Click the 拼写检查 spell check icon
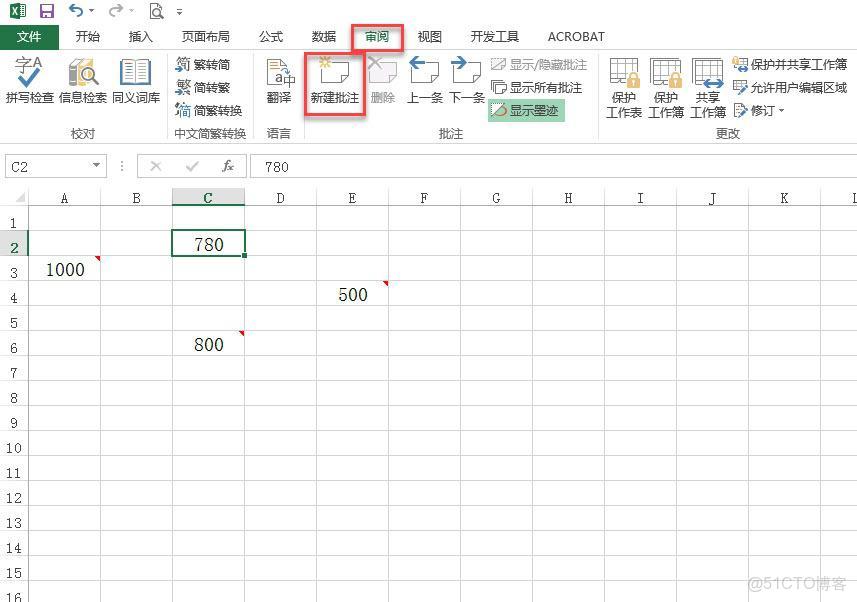This screenshot has height=602, width=857. coord(28,80)
